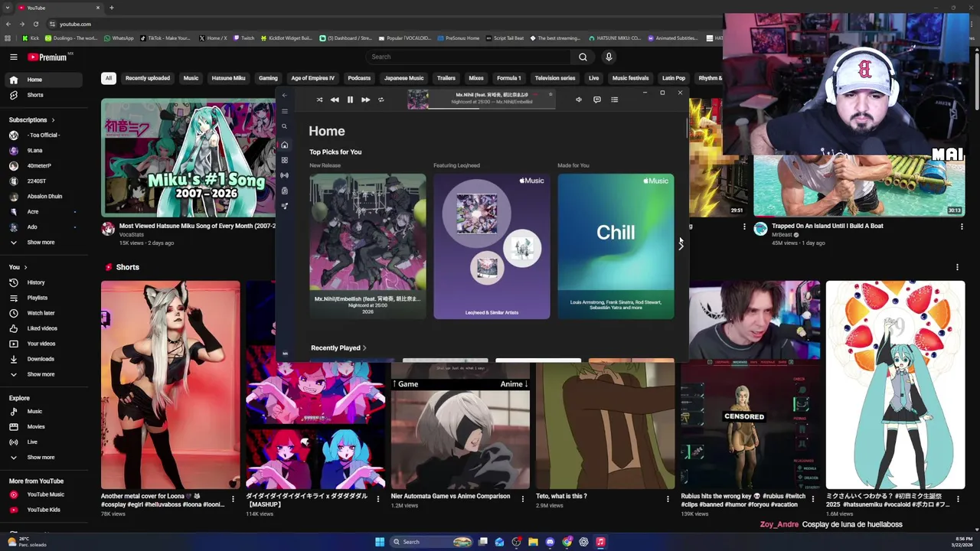Open Shorts in YouTube sidebar
This screenshot has width=980, height=551.
coord(44,95)
